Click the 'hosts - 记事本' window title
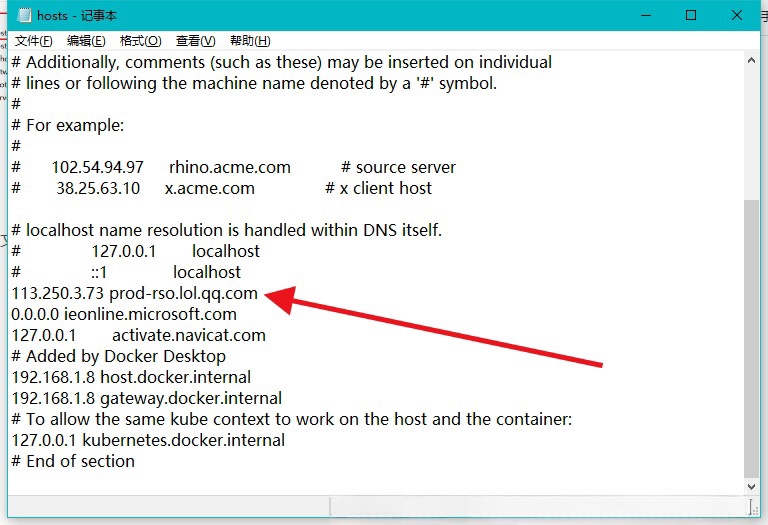Viewport: 768px width, 525px height. point(77,16)
